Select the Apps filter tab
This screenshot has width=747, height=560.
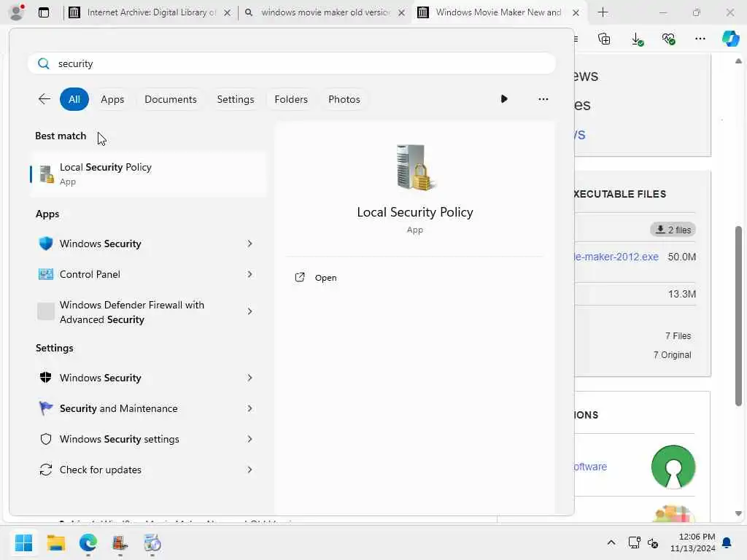pyautogui.click(x=112, y=99)
